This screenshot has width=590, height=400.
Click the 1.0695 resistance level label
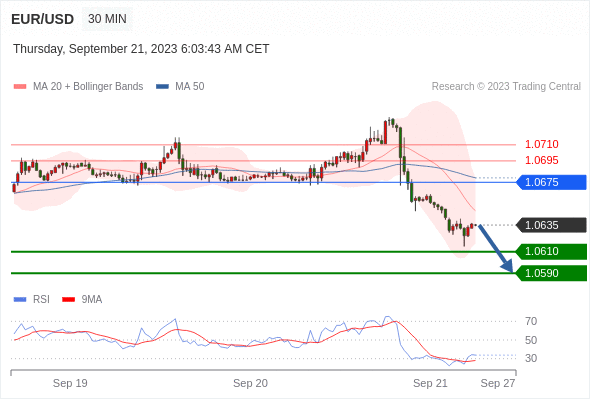541,160
